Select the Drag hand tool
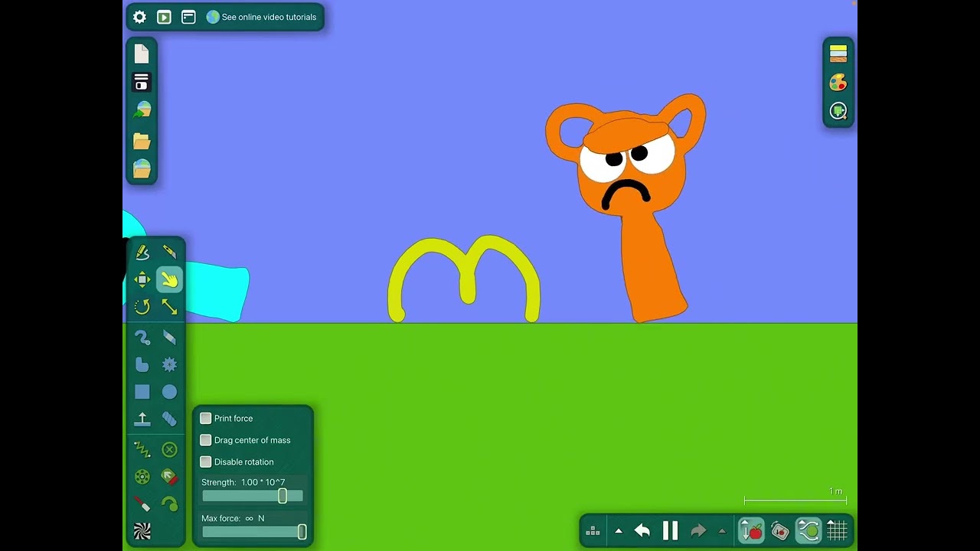The height and width of the screenshot is (551, 980). [169, 279]
